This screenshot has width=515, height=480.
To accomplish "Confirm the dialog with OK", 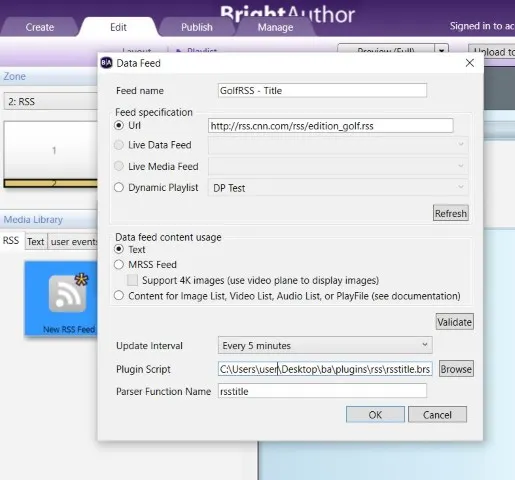I will click(375, 414).
